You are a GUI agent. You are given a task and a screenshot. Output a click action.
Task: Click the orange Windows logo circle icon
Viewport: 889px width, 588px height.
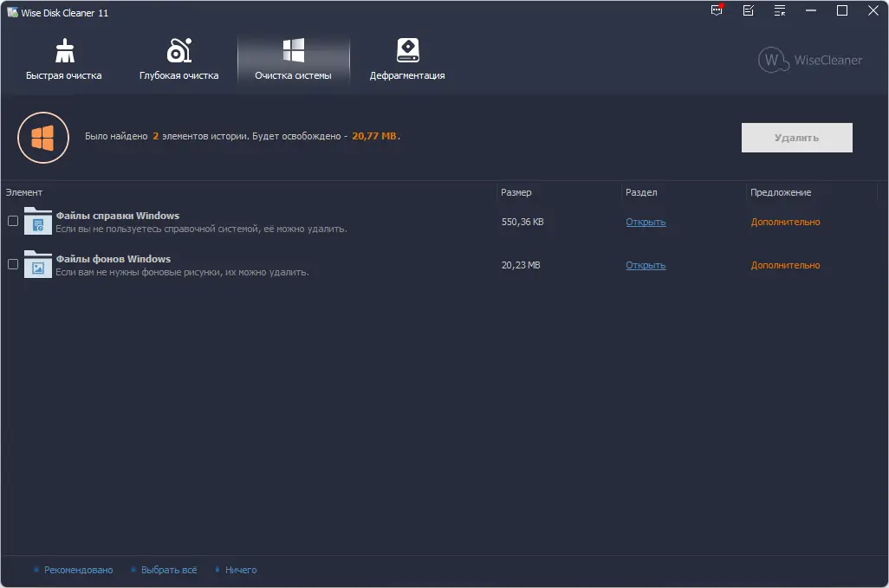[x=43, y=138]
